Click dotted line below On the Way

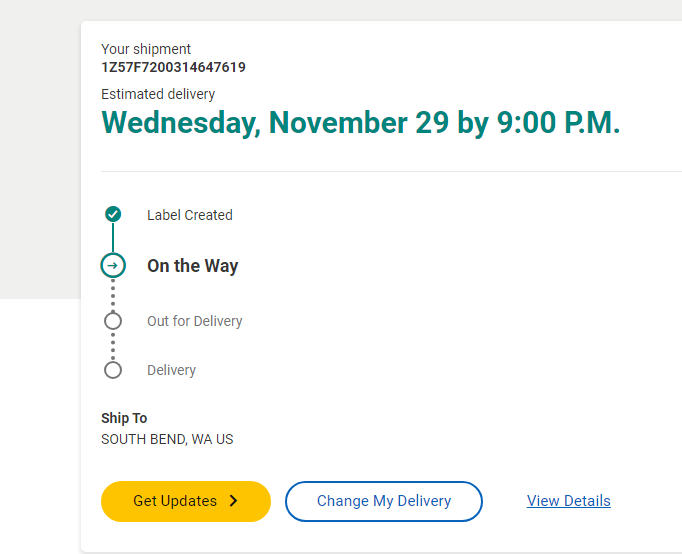click(113, 295)
